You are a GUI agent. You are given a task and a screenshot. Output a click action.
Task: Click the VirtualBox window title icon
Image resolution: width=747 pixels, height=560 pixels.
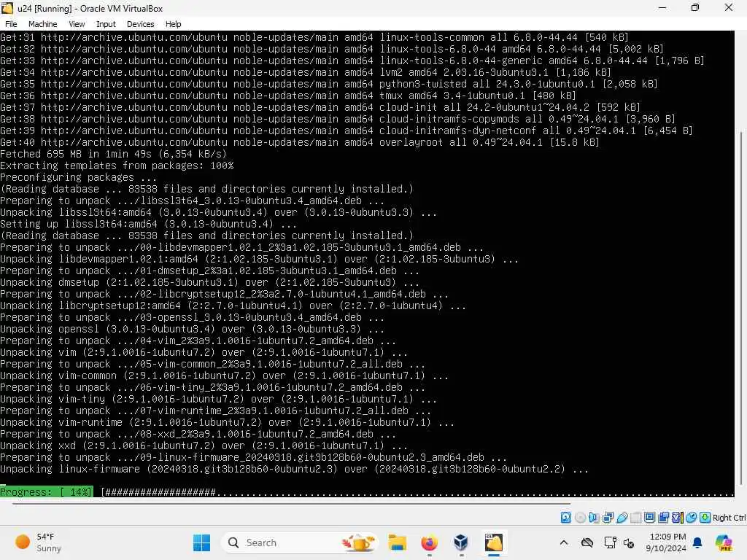point(7,8)
